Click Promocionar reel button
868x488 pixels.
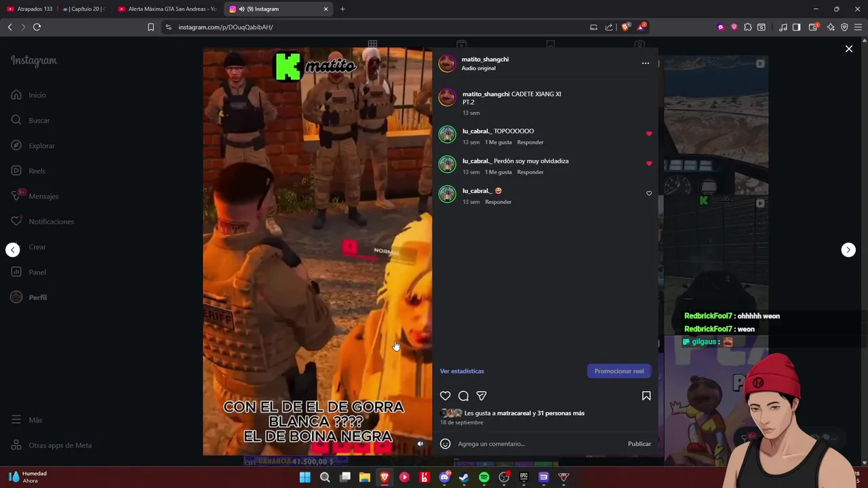click(619, 371)
